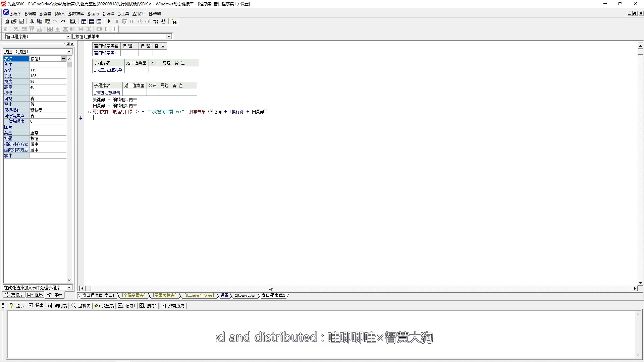Toggle the combined panels layout button
644x362 pixels.
pos(99,21)
